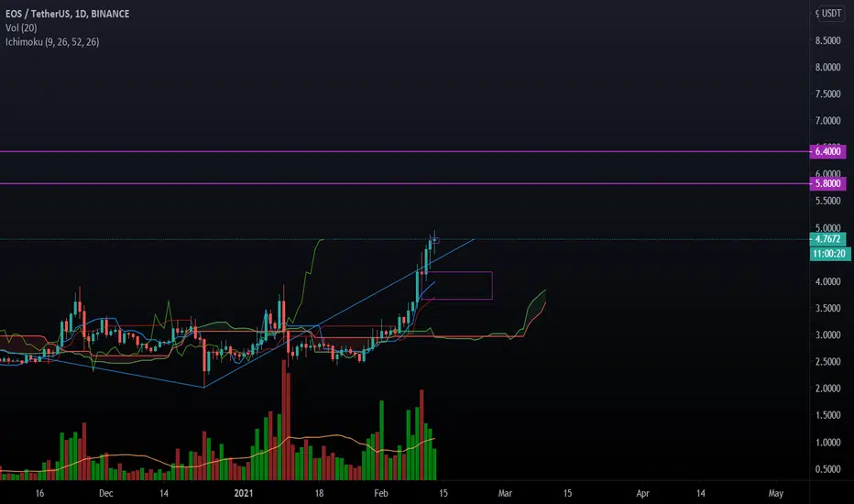The width and height of the screenshot is (854, 504).
Task: Select the horizontal purple line at 5.8000
Action: [x=405, y=183]
